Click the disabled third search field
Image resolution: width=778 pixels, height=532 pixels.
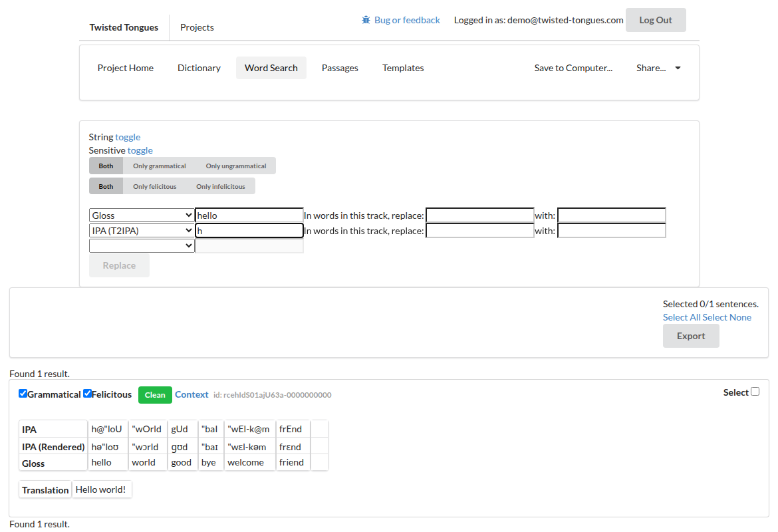pos(249,245)
